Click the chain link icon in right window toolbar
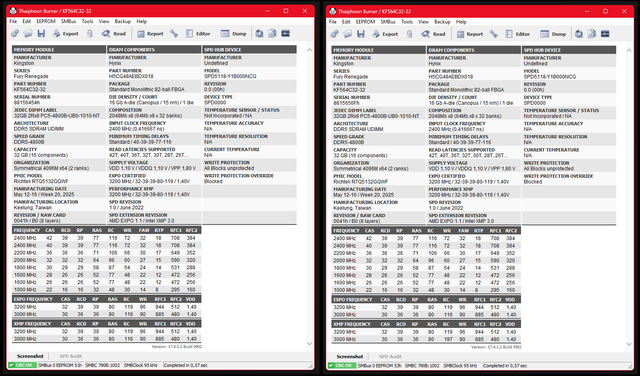 click(x=334, y=34)
